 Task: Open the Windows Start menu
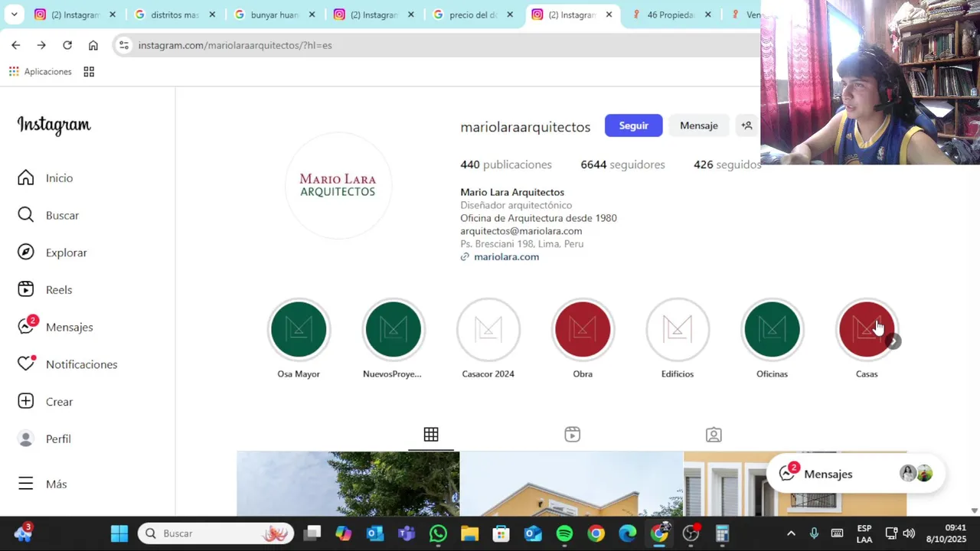[119, 533]
